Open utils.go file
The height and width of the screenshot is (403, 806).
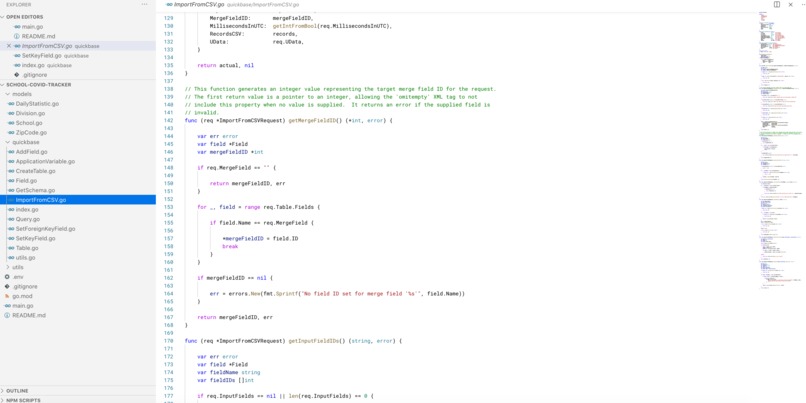click(x=25, y=258)
